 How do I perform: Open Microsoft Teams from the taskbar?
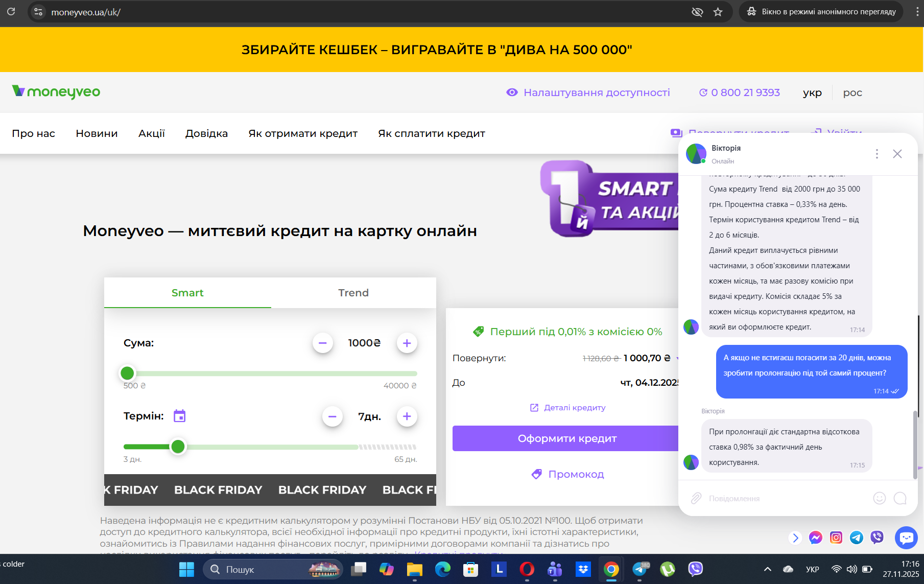point(555,569)
